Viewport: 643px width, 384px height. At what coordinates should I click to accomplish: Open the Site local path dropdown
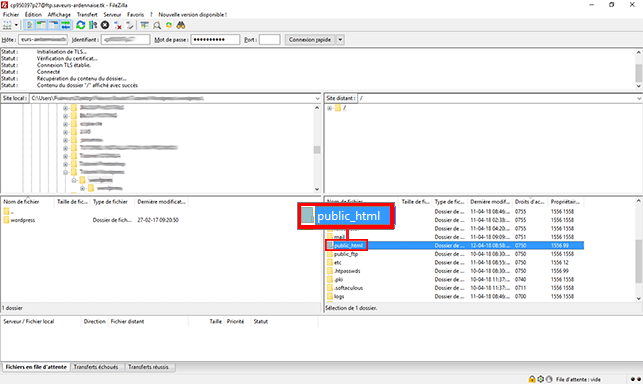pos(317,98)
